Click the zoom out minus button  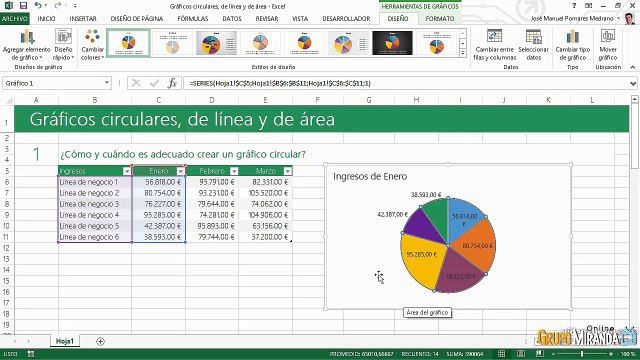(553, 354)
